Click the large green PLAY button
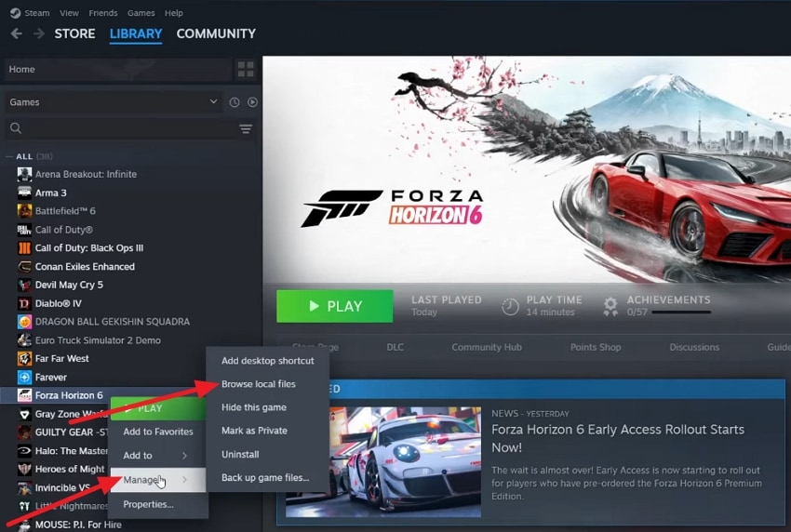 click(x=334, y=306)
